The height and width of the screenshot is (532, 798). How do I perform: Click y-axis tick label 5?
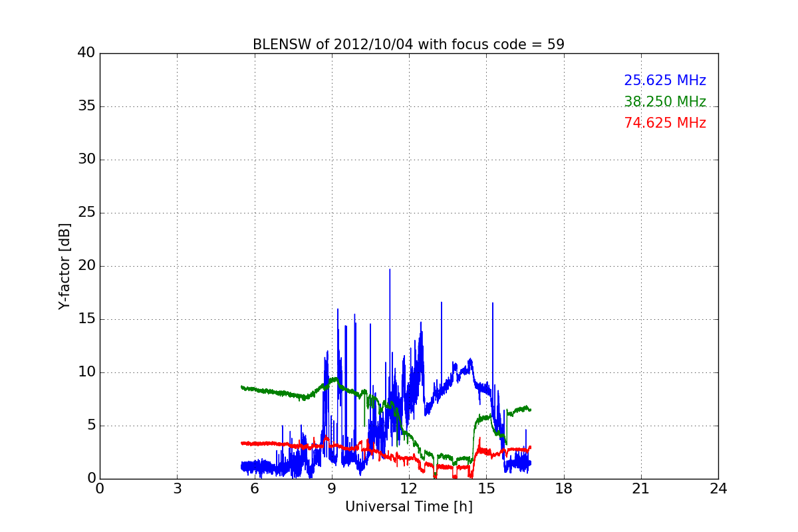click(91, 426)
